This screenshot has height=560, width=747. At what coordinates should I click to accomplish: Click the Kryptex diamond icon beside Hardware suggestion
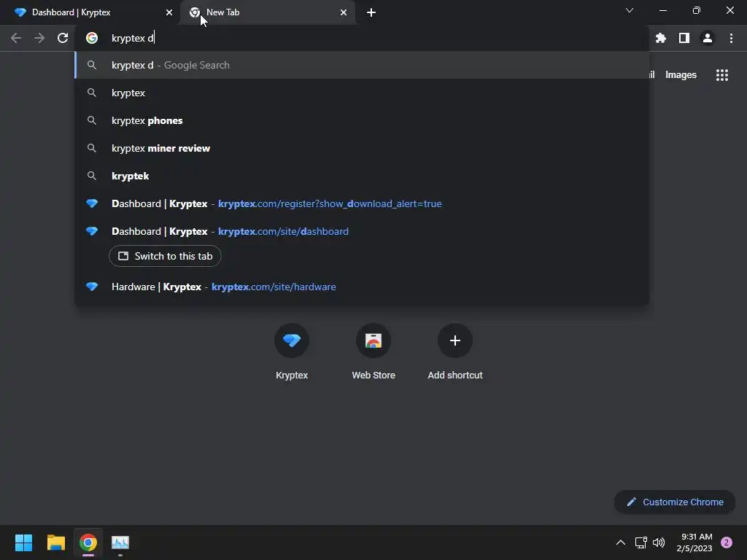pos(92,287)
